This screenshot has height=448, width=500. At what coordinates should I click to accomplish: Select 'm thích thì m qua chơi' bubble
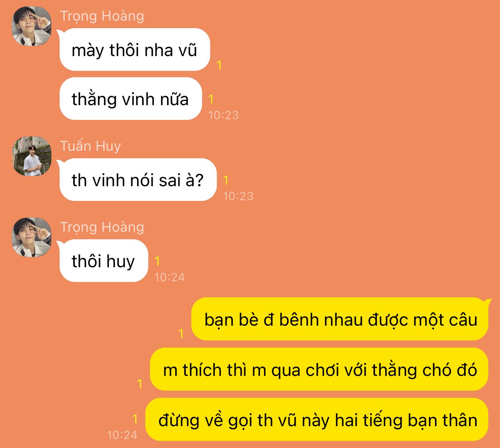click(319, 369)
